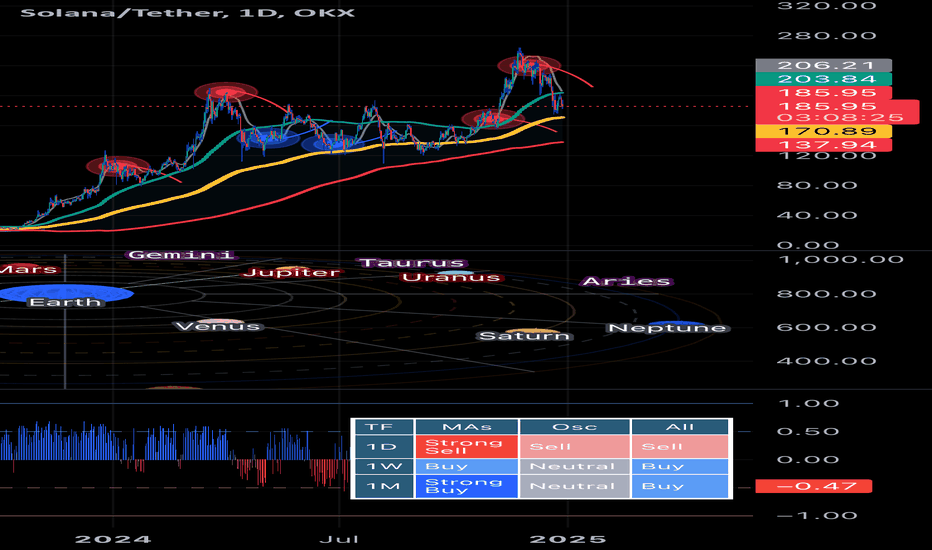
Task: Click the Strong Buy cell in the 1M row
Action: point(467,486)
